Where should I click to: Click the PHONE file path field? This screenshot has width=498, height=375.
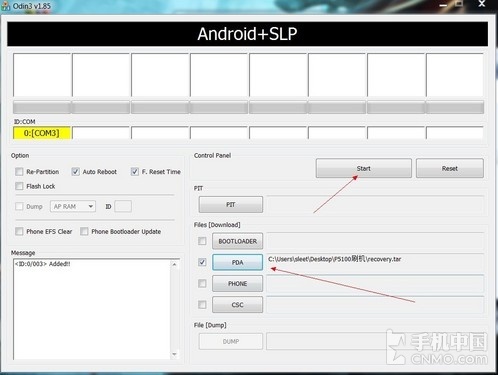375,284
